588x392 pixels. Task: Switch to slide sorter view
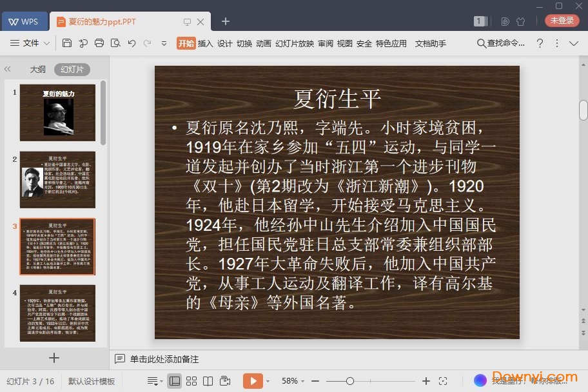coord(191,381)
